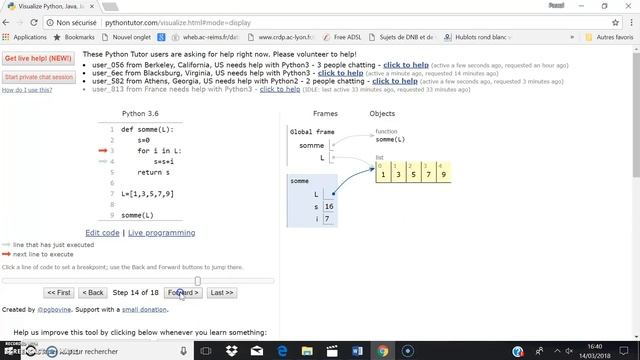Open Dropbox from the taskbar

231,351
